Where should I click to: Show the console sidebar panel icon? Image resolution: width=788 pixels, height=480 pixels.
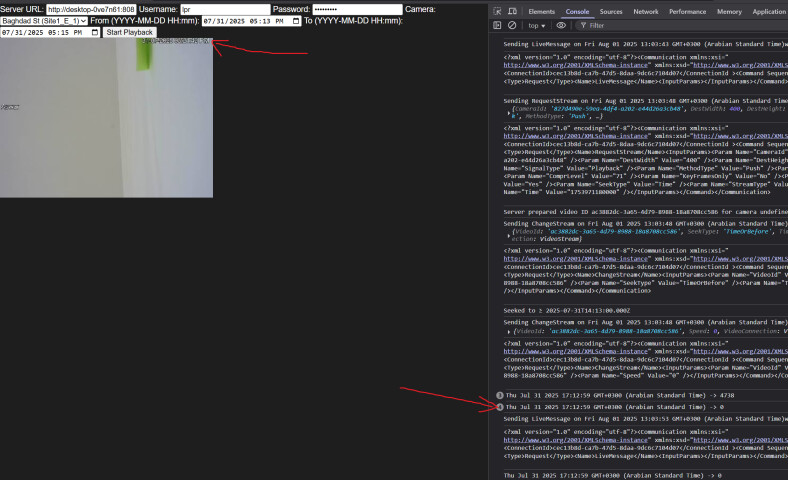coord(499,25)
